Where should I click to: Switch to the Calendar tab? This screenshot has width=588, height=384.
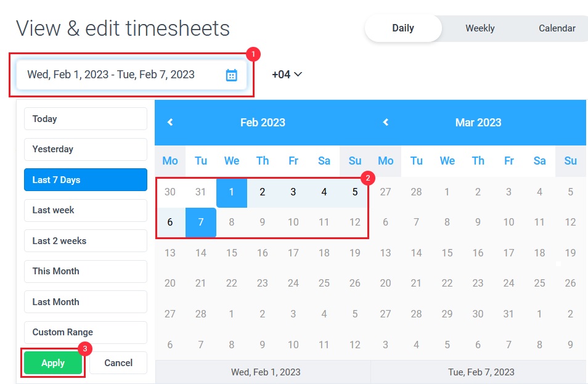click(557, 28)
